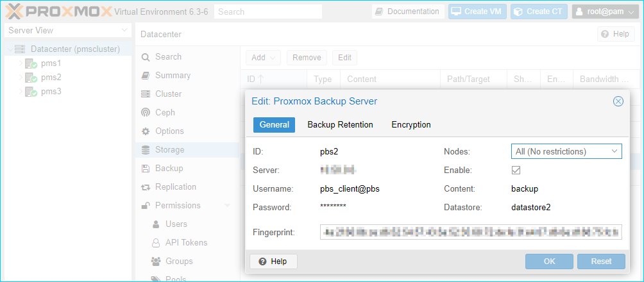Expand the pms1 node
Viewport: 644px width, 282px height.
pyautogui.click(x=21, y=63)
